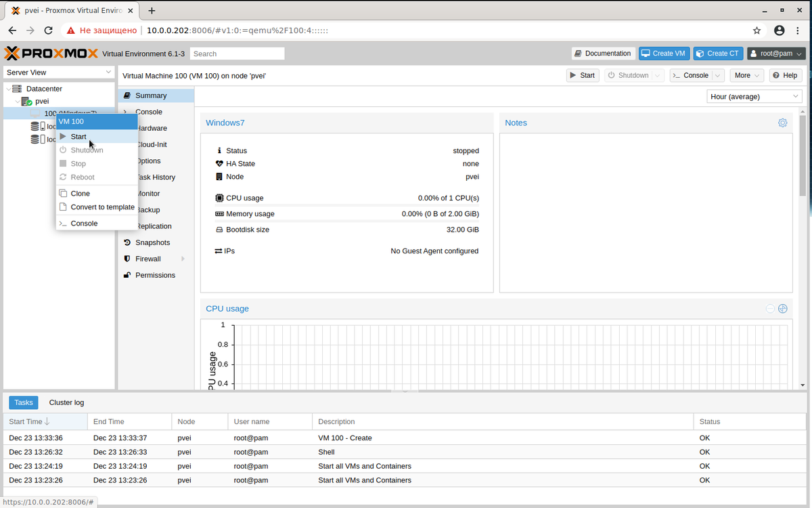Open Console button's dropdown arrow
The width and height of the screenshot is (812, 508).
click(718, 75)
